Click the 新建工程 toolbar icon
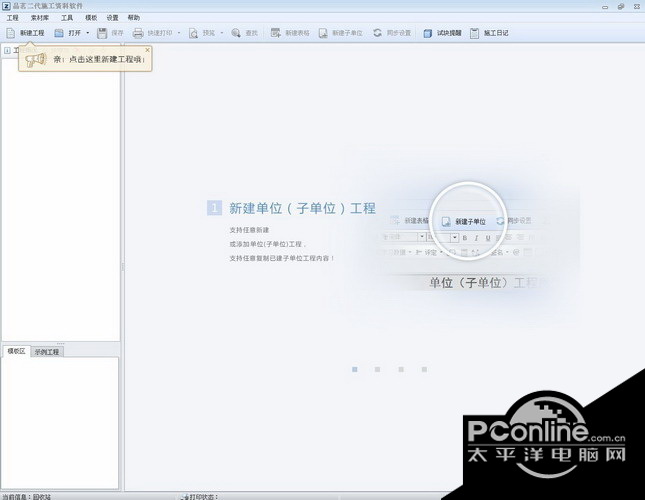The image size is (645, 500). coord(11,33)
